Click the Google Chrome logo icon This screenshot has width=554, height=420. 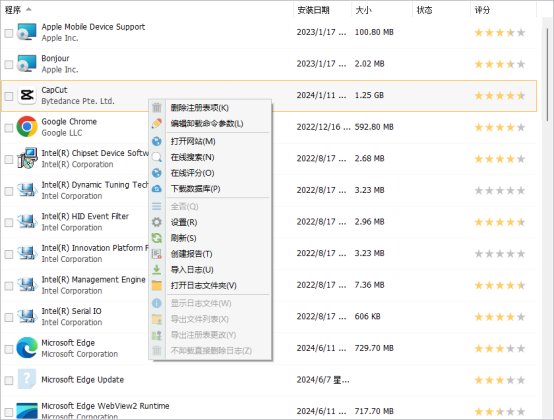pyautogui.click(x=27, y=127)
